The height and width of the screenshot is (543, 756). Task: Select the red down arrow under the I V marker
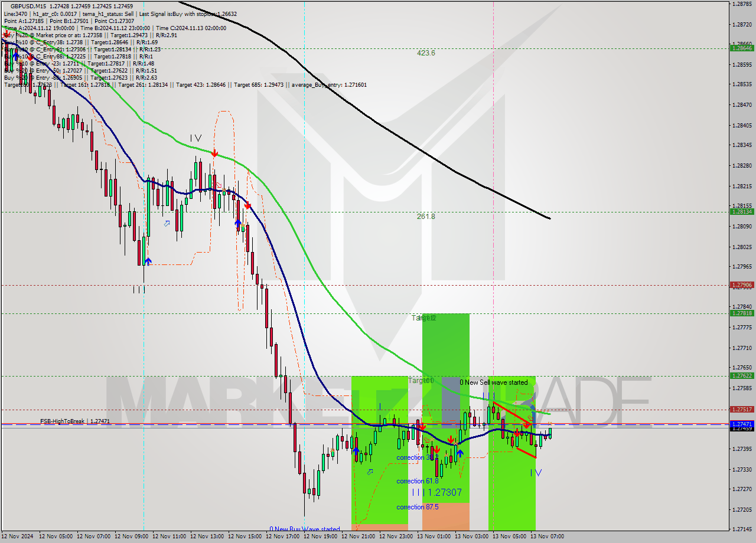coord(215,153)
